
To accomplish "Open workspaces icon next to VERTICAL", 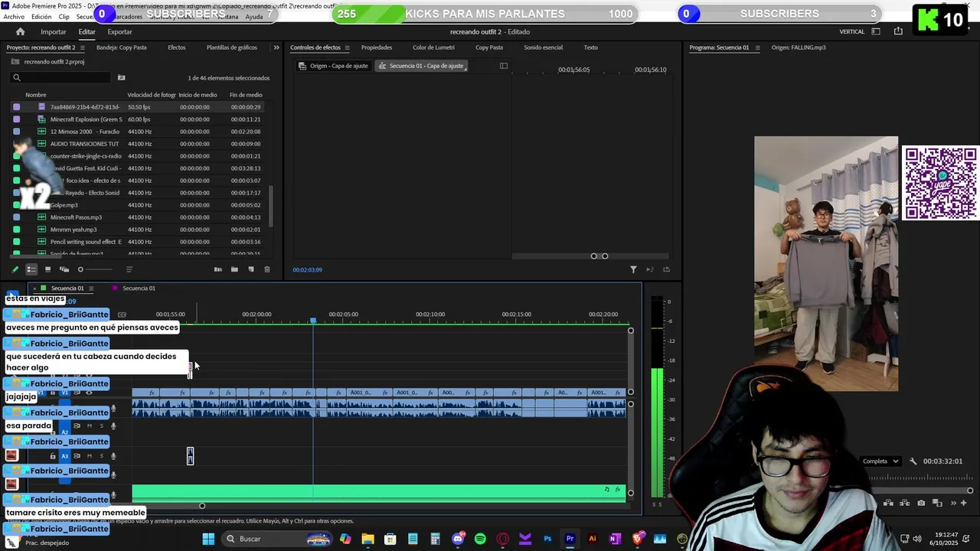I will click(x=876, y=31).
